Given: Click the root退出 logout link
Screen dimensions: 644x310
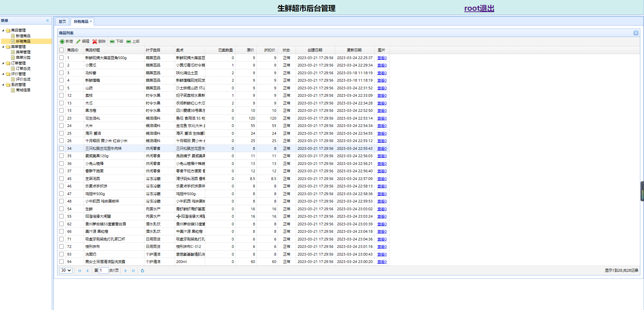Looking at the screenshot, I should pyautogui.click(x=479, y=8).
